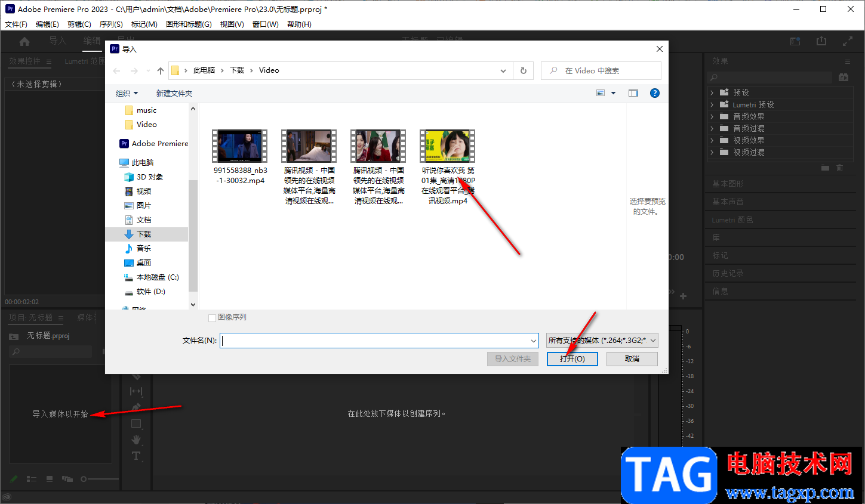This screenshot has width=865, height=504.
Task: Select the Rectangle tool in tools panel
Action: point(136,423)
